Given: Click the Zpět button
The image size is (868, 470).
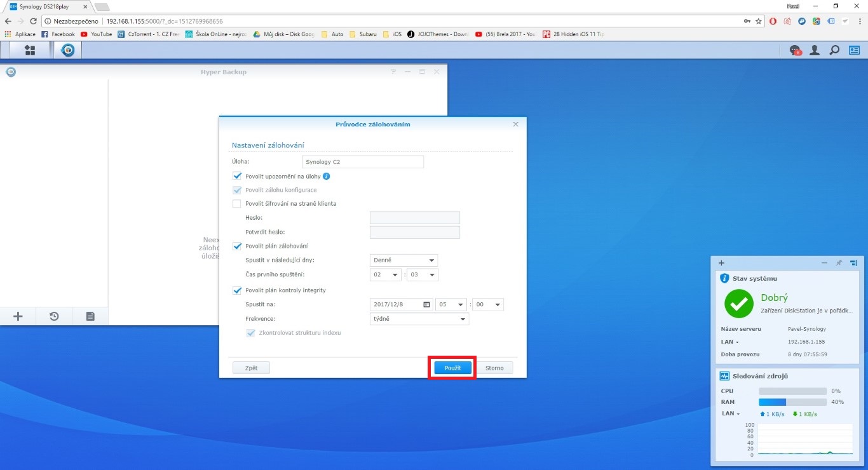Looking at the screenshot, I should (x=251, y=368).
